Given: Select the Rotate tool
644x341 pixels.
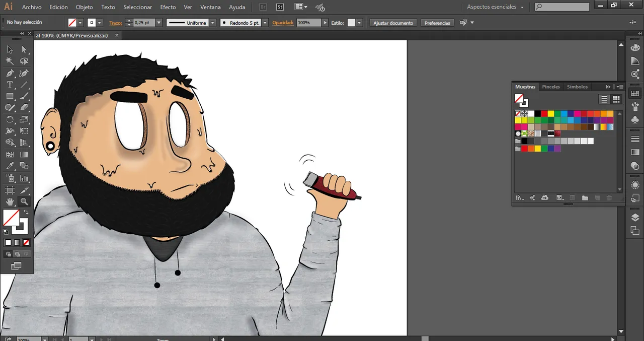Looking at the screenshot, I should coord(10,119).
